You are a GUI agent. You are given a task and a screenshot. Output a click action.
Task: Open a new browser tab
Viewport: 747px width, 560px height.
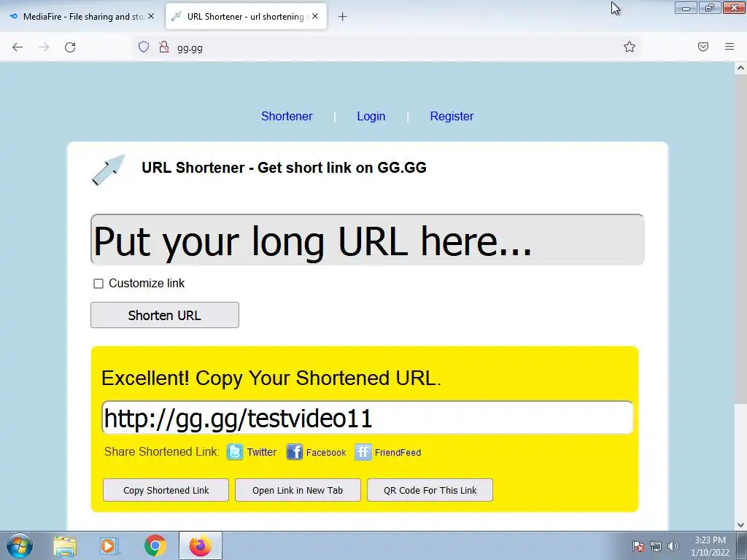click(342, 17)
